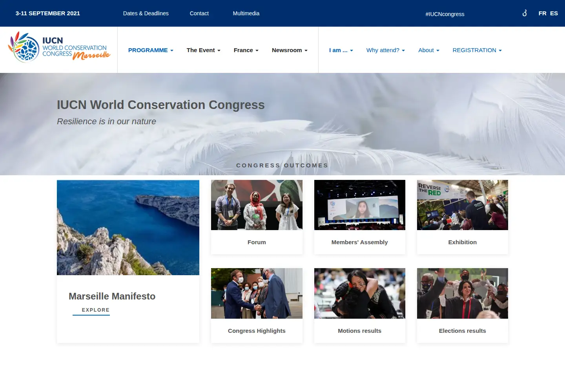Select the Forum label
The image size is (565, 392).
[257, 242]
